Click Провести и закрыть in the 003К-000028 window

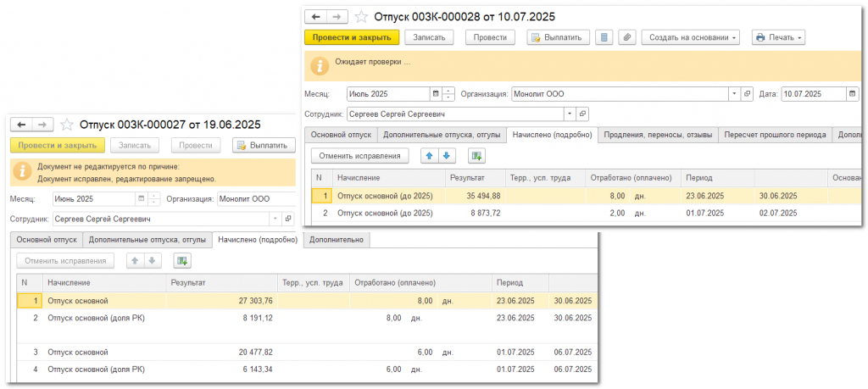(352, 37)
